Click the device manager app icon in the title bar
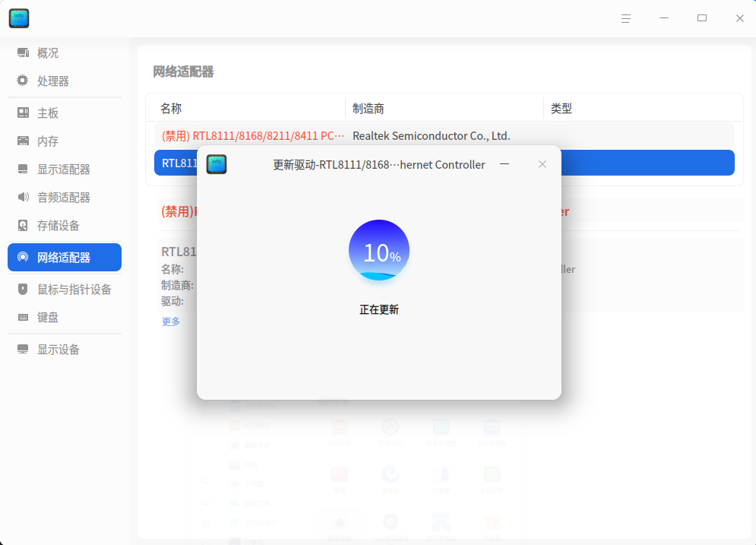This screenshot has height=545, width=756. click(x=19, y=18)
